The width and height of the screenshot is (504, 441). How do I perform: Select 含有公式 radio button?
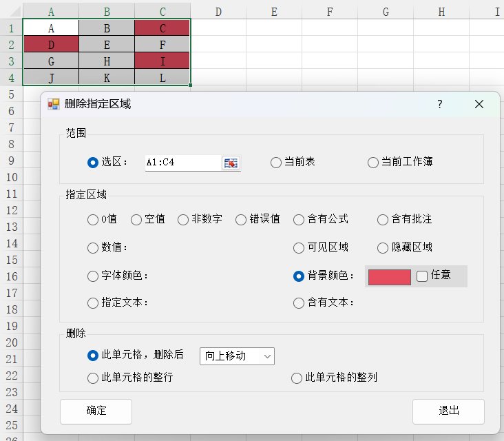pyautogui.click(x=299, y=220)
